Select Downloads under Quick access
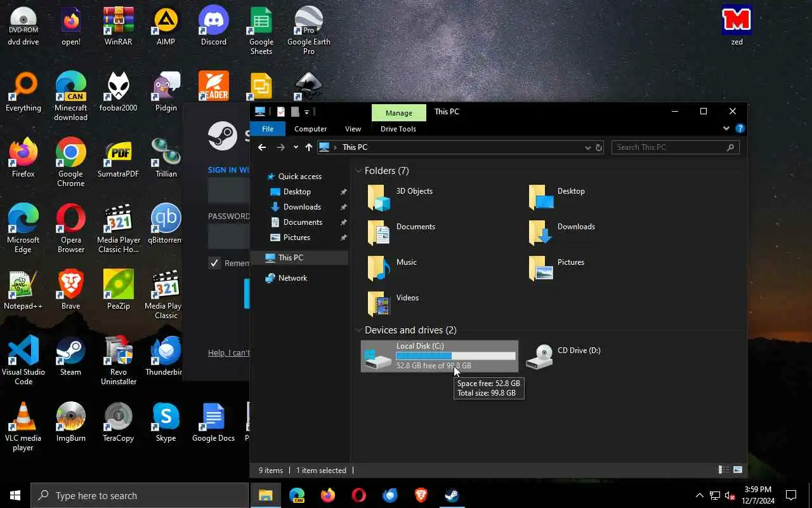This screenshot has width=812, height=508. click(302, 207)
